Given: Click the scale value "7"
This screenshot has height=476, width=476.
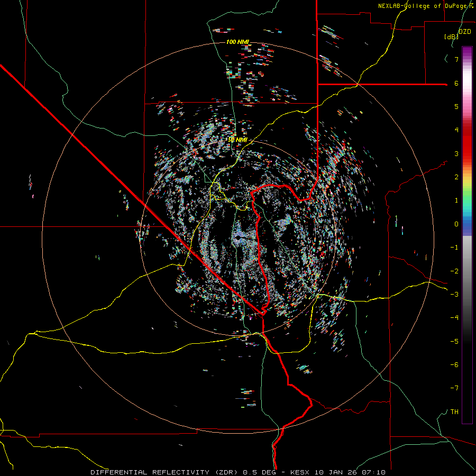Looking at the screenshot, I should click(456, 59).
